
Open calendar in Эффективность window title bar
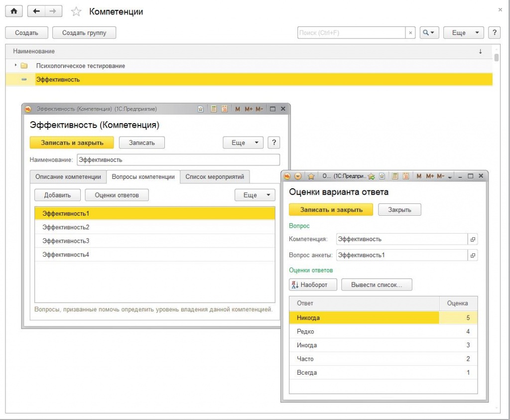(225, 109)
